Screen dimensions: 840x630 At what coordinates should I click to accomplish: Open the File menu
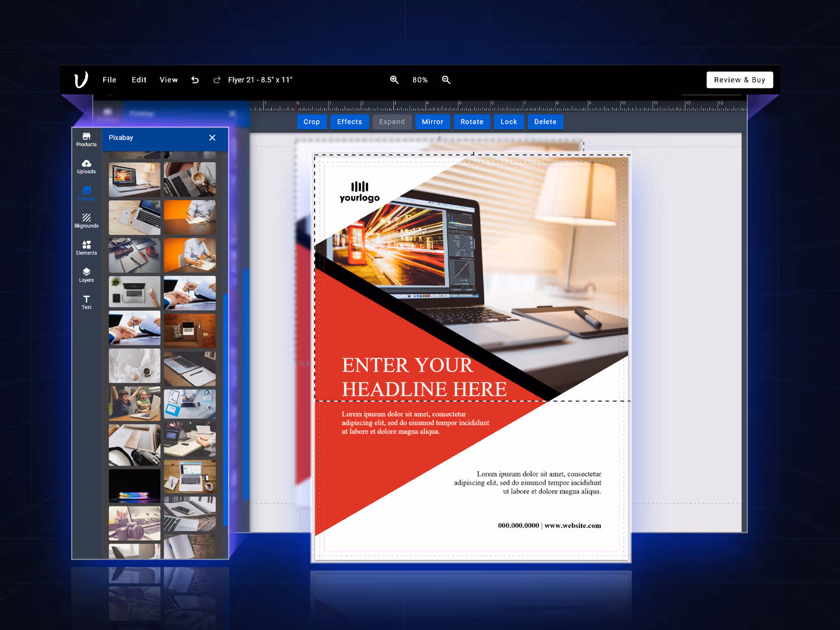109,79
